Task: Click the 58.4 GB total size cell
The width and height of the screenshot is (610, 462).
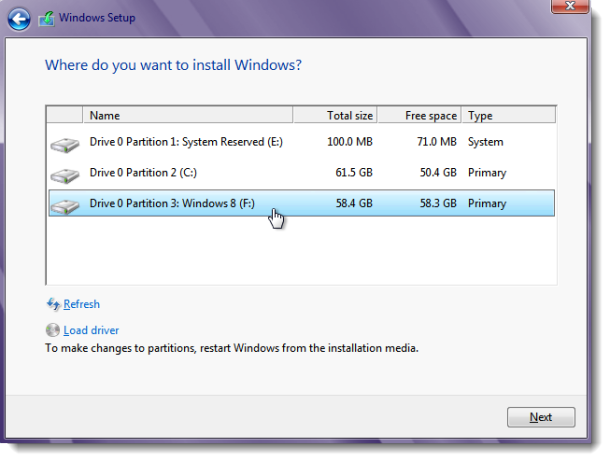Action: coord(354,203)
